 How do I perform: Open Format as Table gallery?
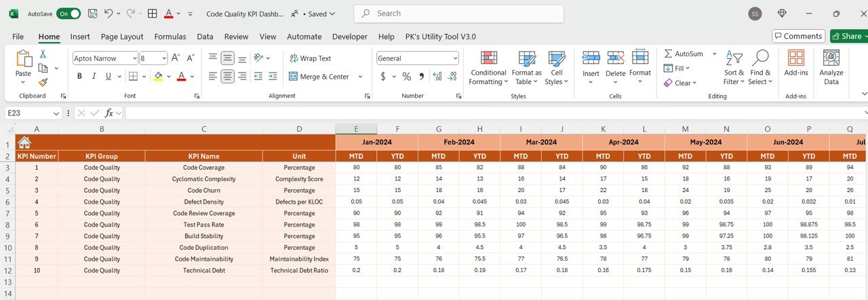click(526, 68)
